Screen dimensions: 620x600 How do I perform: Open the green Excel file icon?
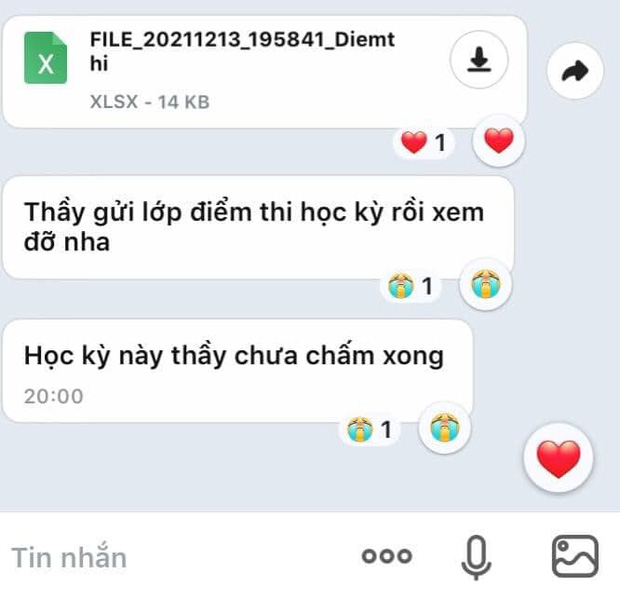point(45,58)
